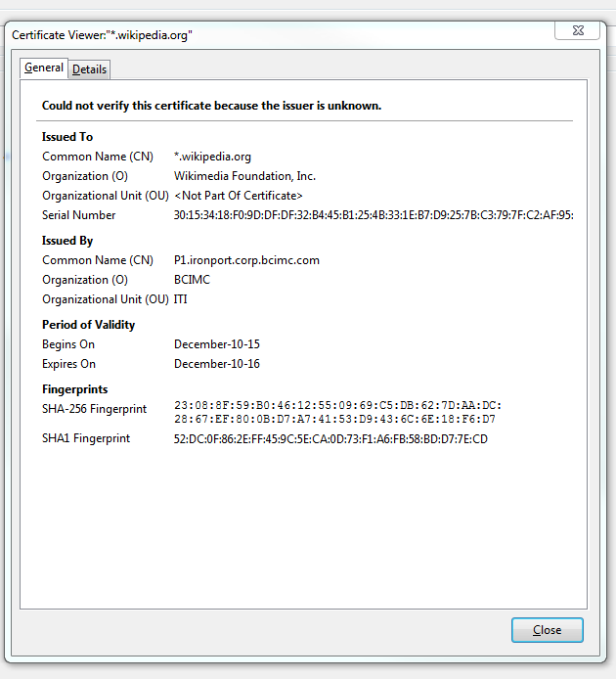This screenshot has height=679, width=616.
Task: Select the Wikimedia Foundation, Inc. organization text
Action: 244,176
